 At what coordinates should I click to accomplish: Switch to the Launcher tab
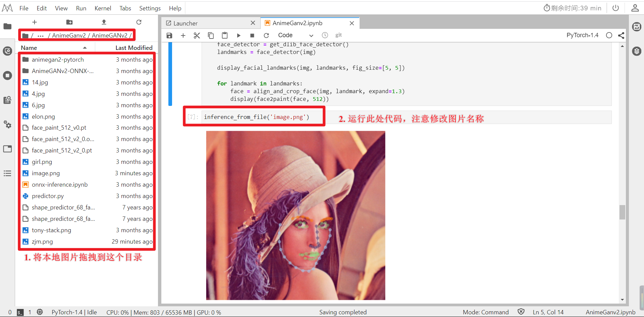(211, 23)
